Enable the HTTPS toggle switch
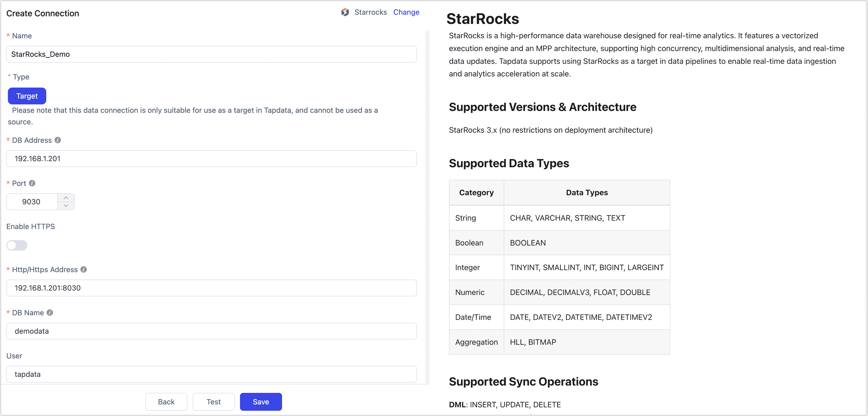The image size is (868, 416). 17,245
